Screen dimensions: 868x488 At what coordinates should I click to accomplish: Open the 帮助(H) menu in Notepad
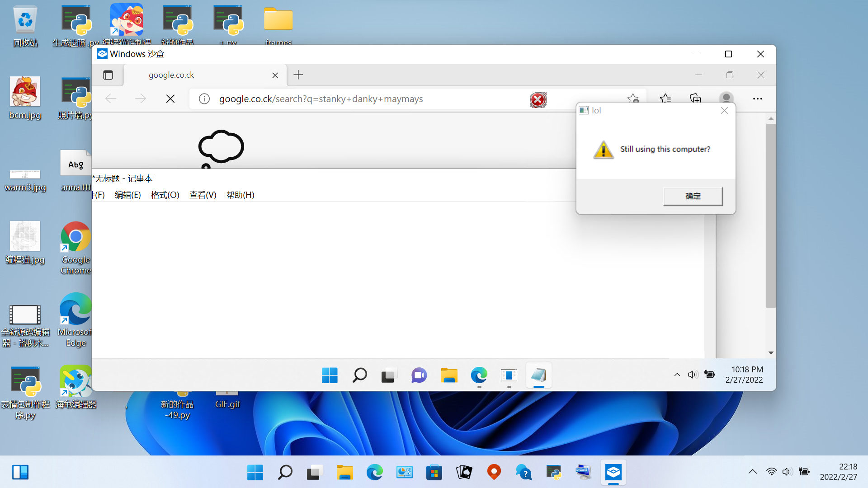coord(240,195)
